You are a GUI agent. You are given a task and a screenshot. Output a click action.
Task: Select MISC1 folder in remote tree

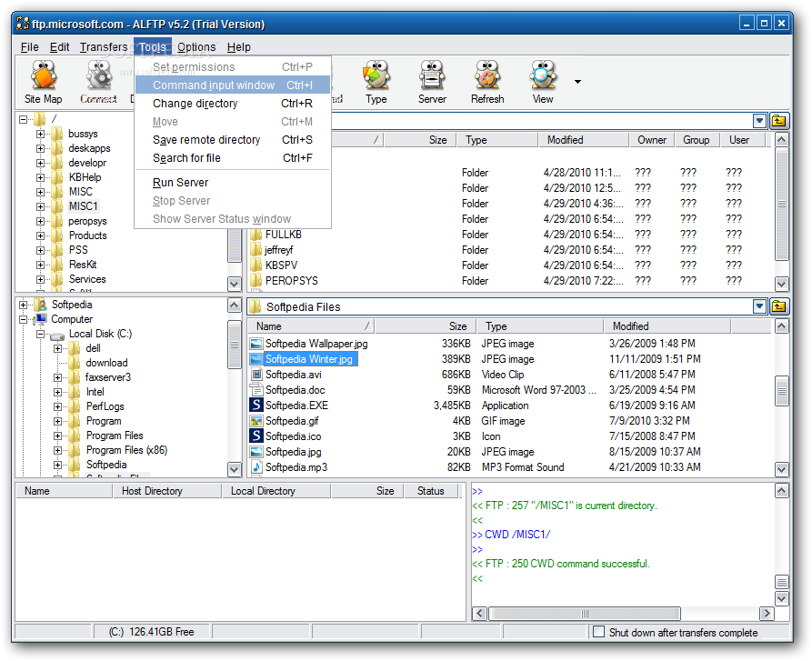[x=84, y=206]
